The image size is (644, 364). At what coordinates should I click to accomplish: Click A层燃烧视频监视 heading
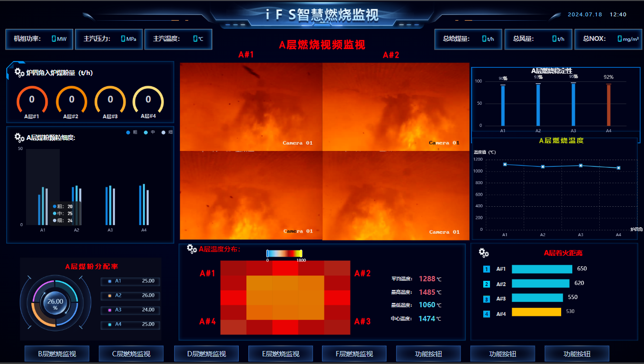[x=322, y=45]
